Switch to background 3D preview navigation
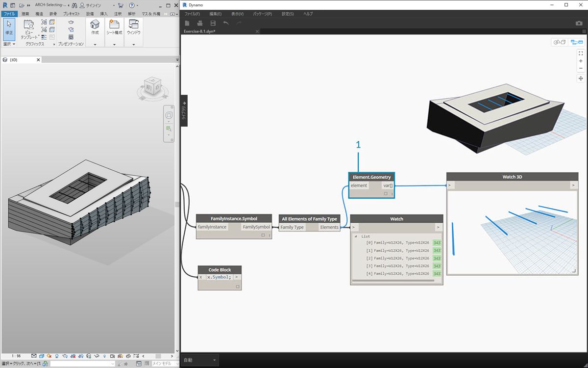This screenshot has height=368, width=588. pyautogui.click(x=560, y=42)
